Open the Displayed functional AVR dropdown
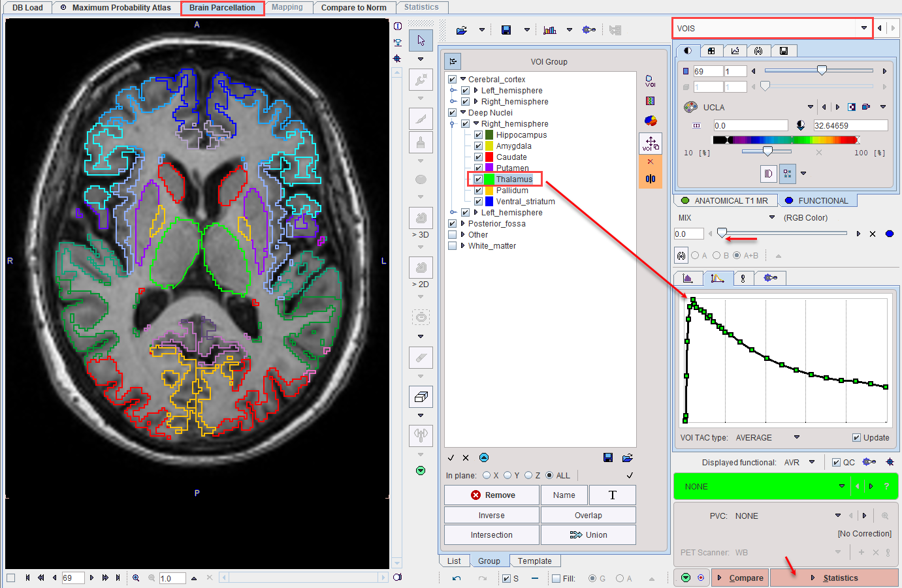Image resolution: width=902 pixels, height=588 pixels. pos(812,462)
